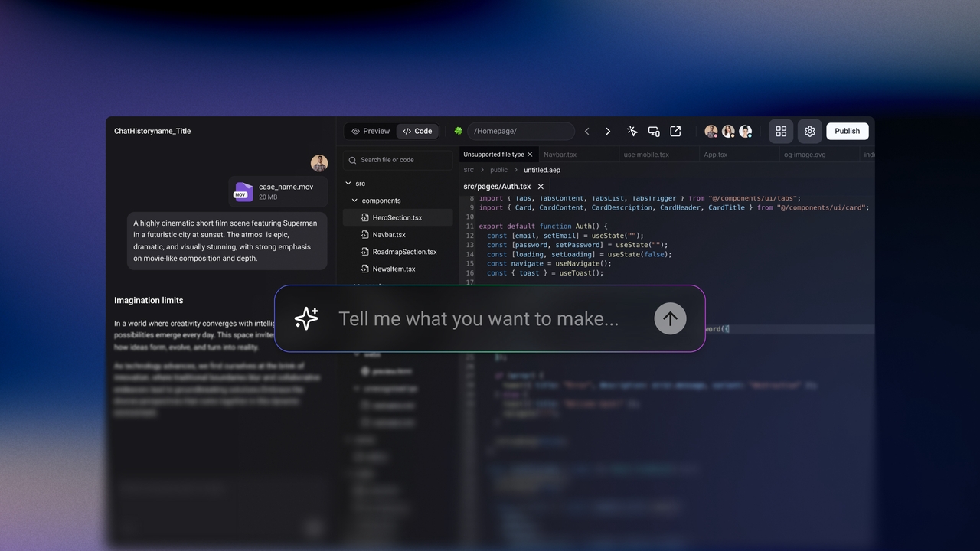Submit prompt with up arrow button
The width and height of the screenshot is (980, 551).
(670, 318)
